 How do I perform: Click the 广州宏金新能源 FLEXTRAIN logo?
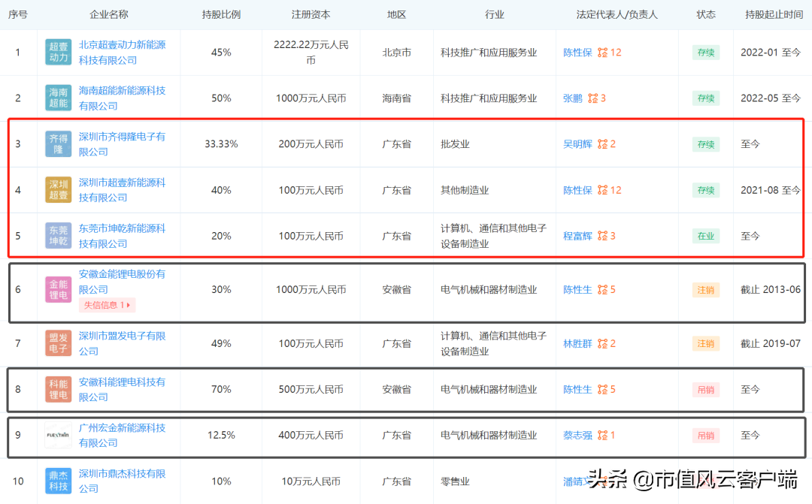point(58,435)
